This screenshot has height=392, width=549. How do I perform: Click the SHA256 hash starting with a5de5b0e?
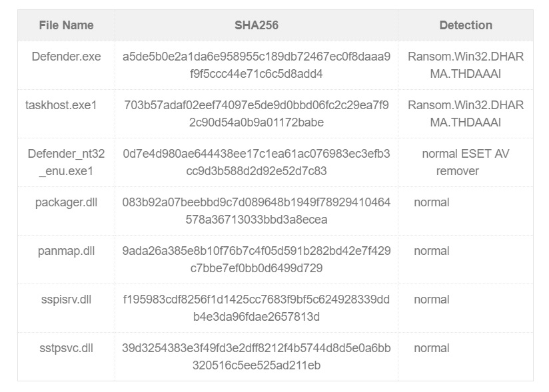tap(257, 65)
